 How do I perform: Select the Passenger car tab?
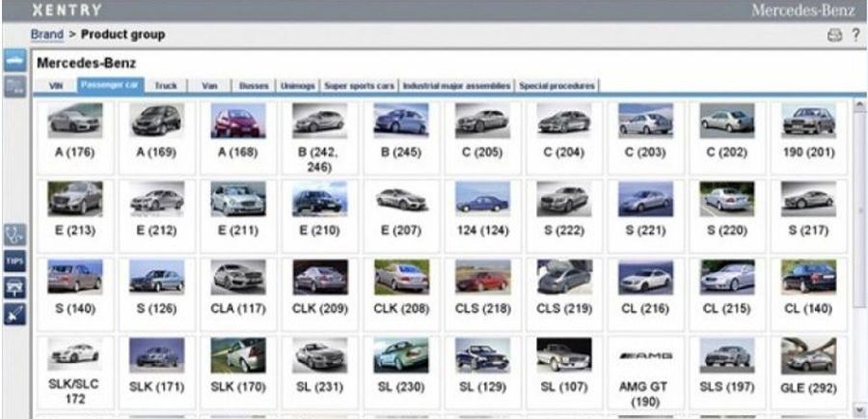pos(111,85)
